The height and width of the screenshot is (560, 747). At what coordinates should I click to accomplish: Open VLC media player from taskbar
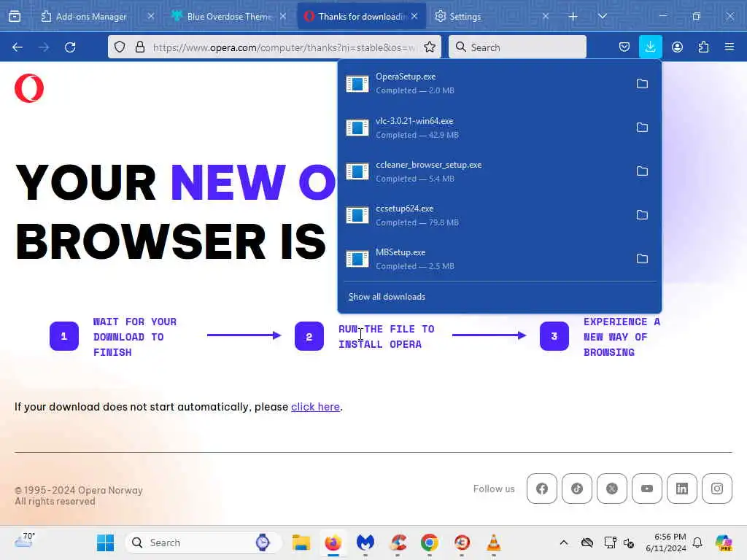pos(494,542)
